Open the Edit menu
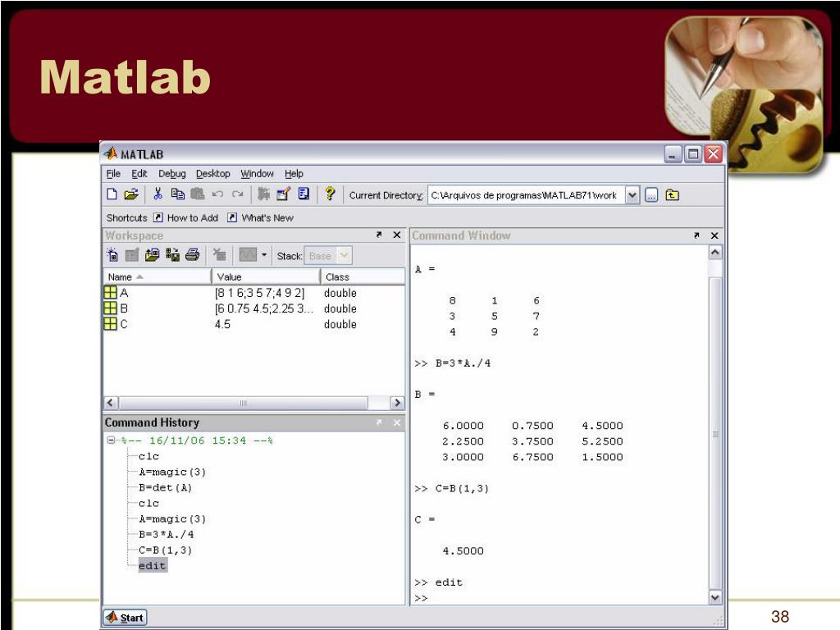Screen dimensions: 840x630 click(x=139, y=174)
